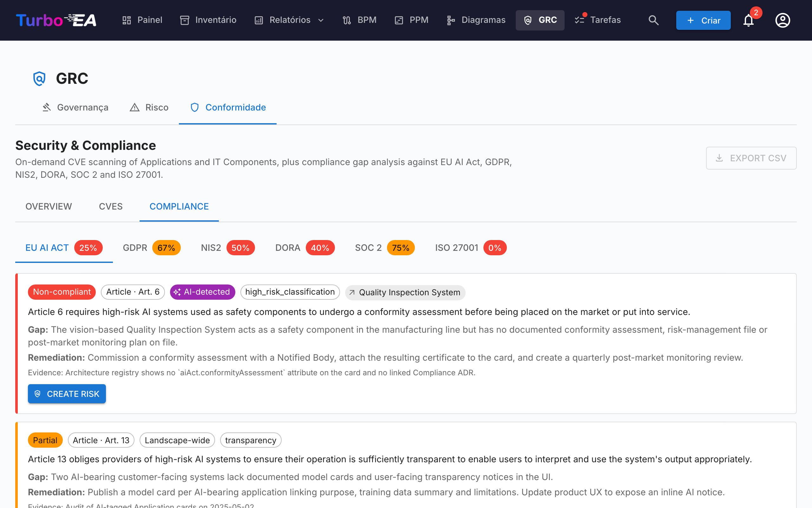The image size is (812, 508).
Task: Switch to the Overview sub-tab
Action: click(x=49, y=206)
